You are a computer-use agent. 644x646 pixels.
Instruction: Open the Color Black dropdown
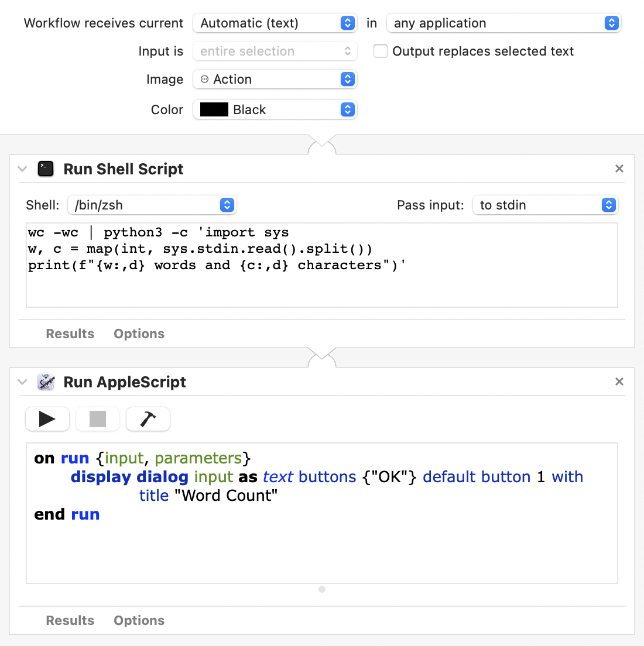275,109
